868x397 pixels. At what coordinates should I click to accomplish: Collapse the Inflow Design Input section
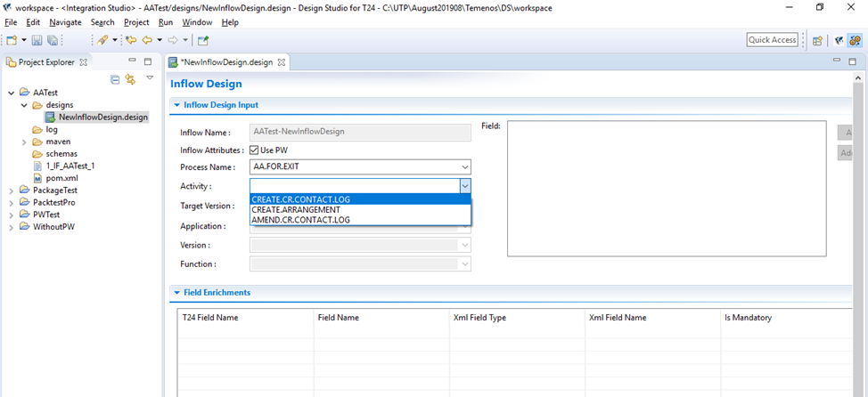pyautogui.click(x=176, y=105)
